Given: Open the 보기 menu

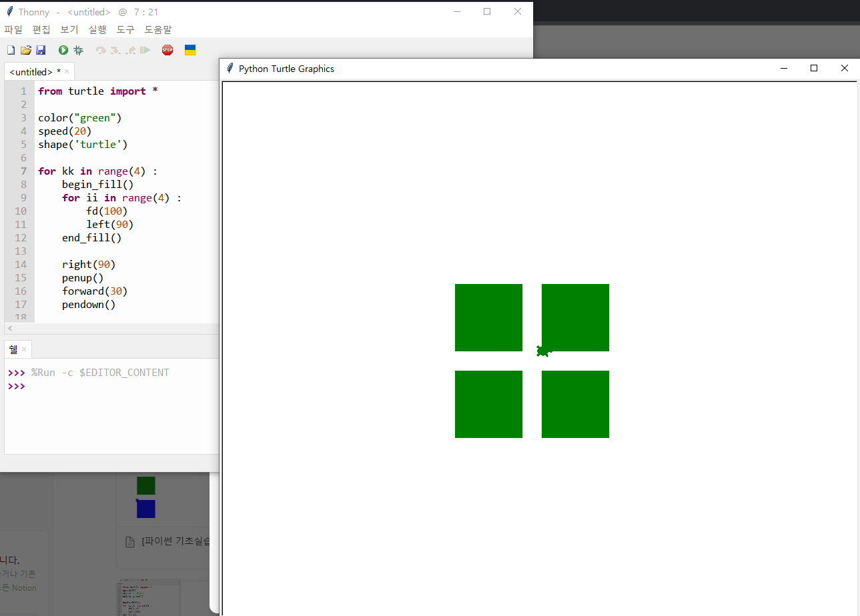Looking at the screenshot, I should point(69,29).
